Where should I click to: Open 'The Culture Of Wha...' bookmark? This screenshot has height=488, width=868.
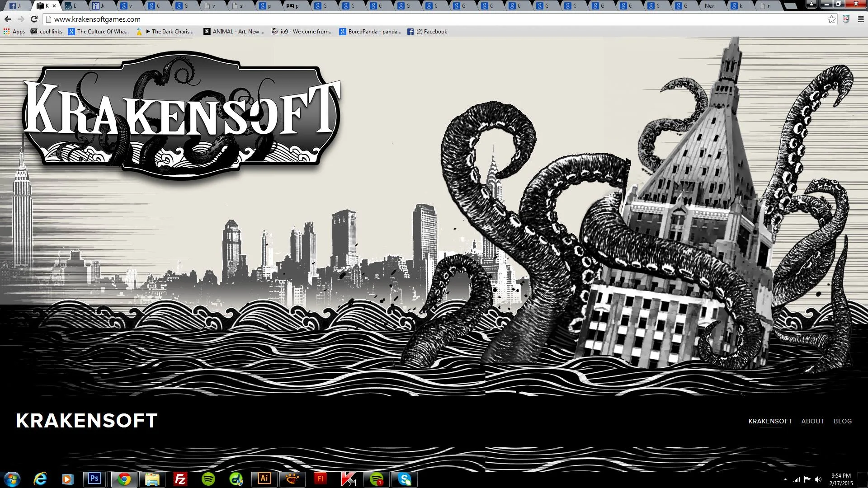coord(99,32)
